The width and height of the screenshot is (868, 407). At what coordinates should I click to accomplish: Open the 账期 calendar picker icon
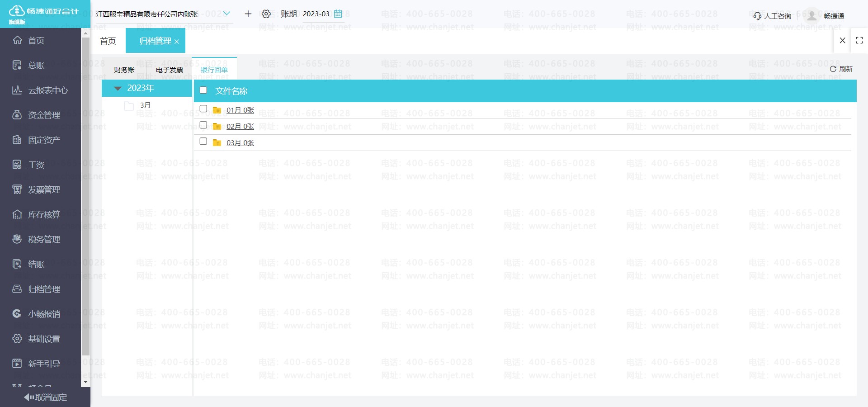[x=338, y=14]
